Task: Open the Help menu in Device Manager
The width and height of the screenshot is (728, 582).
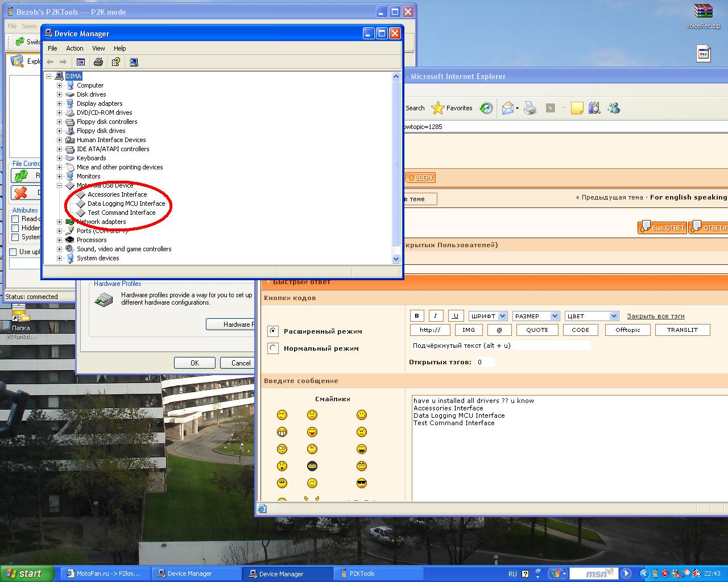Action: coord(119,48)
